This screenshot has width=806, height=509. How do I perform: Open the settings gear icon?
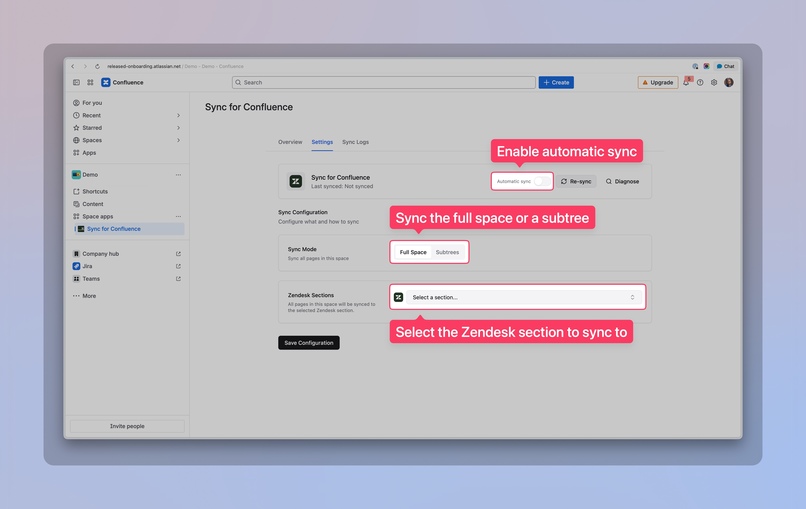714,82
